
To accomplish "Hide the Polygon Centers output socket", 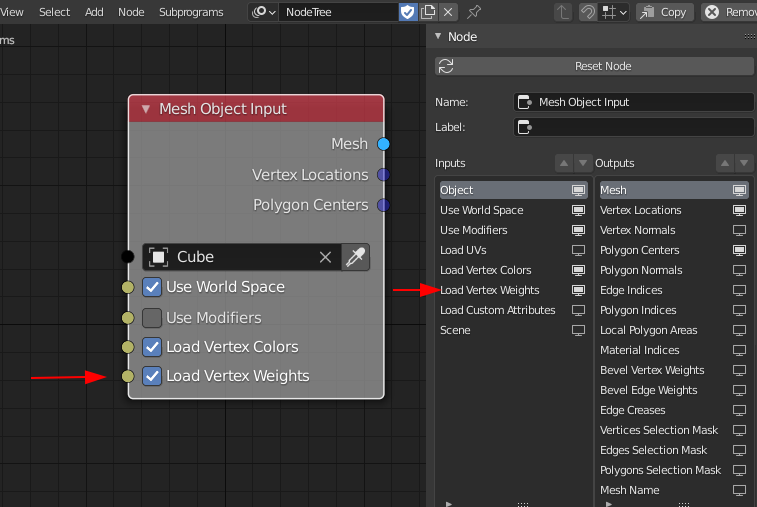I will 739,250.
